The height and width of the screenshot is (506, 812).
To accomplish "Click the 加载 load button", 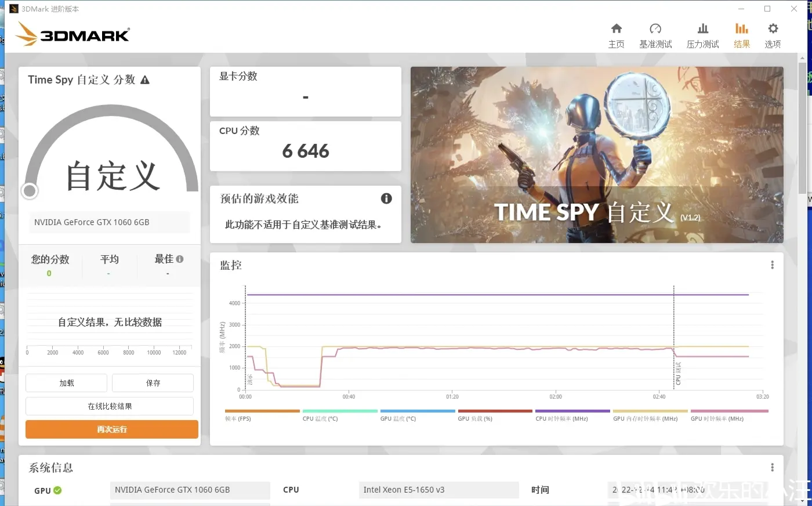I will click(66, 383).
